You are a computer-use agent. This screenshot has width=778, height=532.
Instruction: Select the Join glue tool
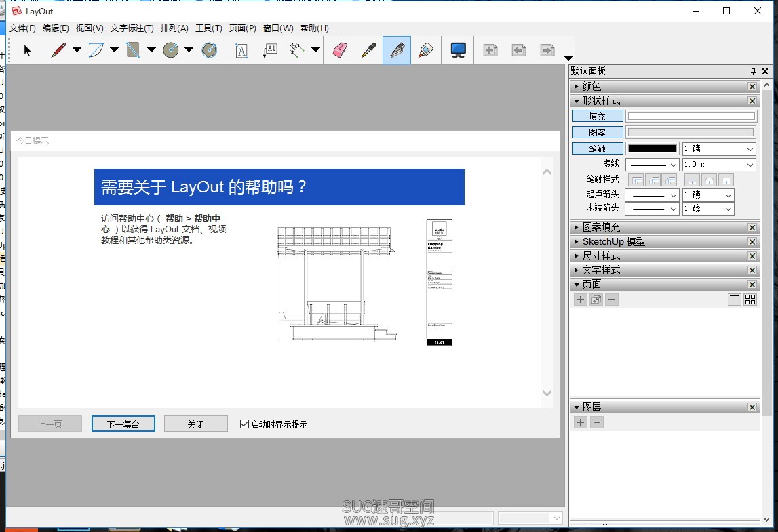tap(426, 50)
